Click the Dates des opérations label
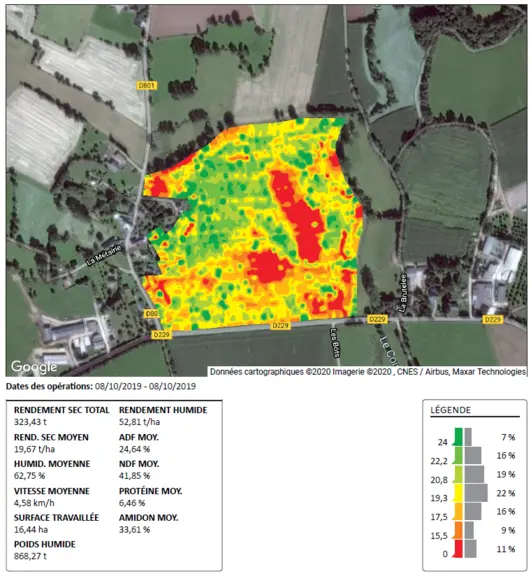531x576 pixels. [x=49, y=386]
